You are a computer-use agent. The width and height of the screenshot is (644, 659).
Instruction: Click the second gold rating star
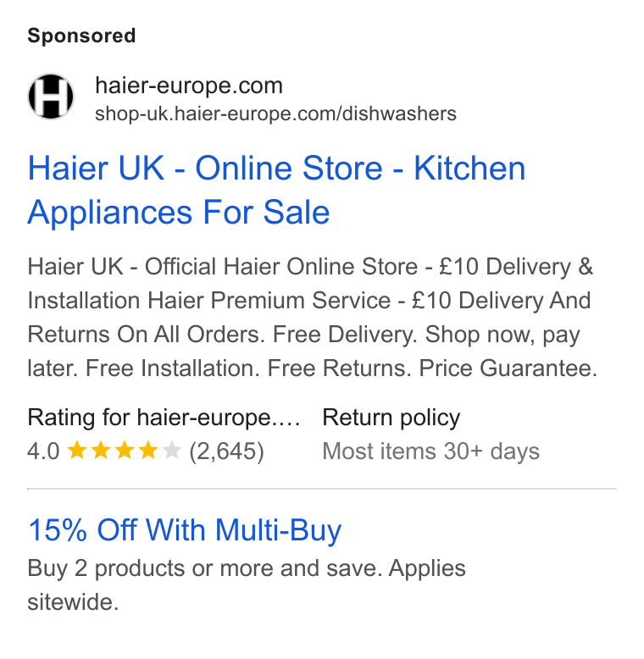tap(101, 451)
